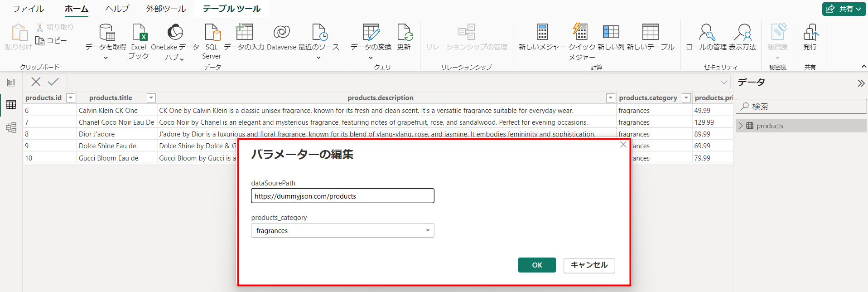
Task: Open the ファイル menu tab
Action: coord(28,9)
